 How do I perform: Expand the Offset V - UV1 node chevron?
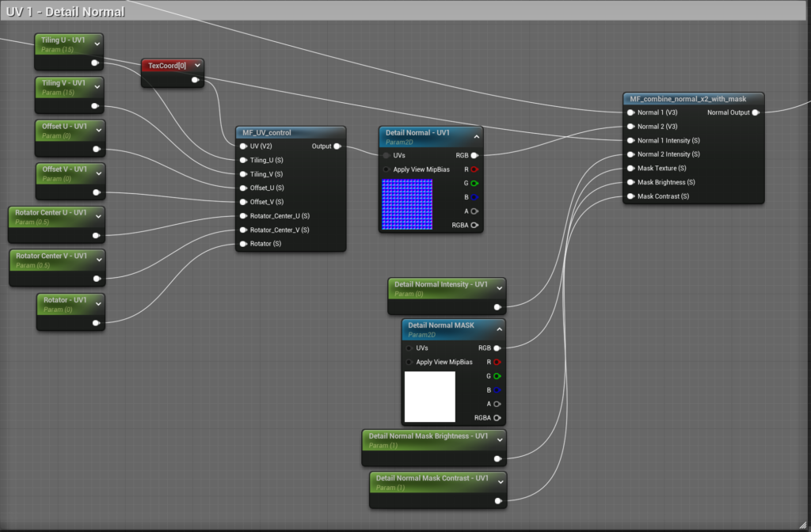tap(99, 173)
